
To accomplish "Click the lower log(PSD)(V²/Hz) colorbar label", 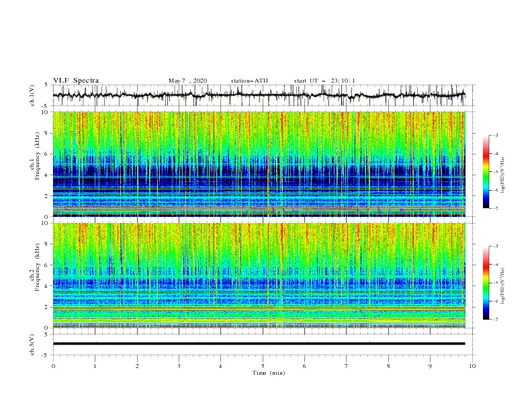I will click(502, 286).
